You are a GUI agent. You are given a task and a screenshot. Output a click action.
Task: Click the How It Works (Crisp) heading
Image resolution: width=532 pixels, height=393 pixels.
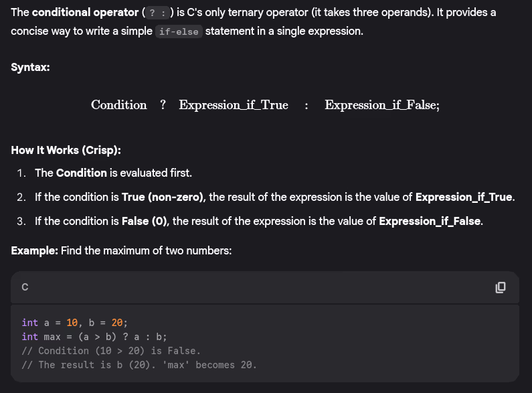66,150
